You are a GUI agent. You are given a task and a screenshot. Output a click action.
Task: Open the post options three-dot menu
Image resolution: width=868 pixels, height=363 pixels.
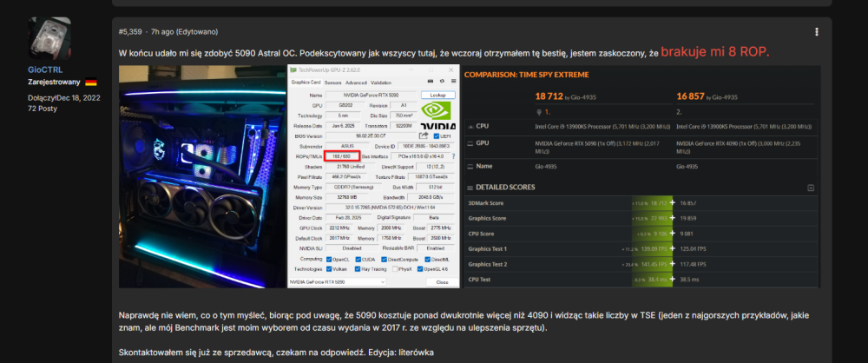click(x=817, y=32)
